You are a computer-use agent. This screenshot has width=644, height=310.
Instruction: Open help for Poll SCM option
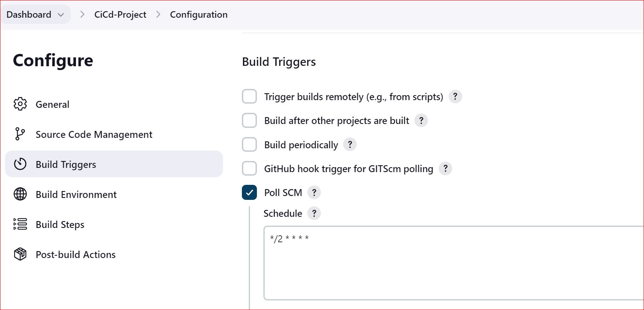tap(314, 192)
